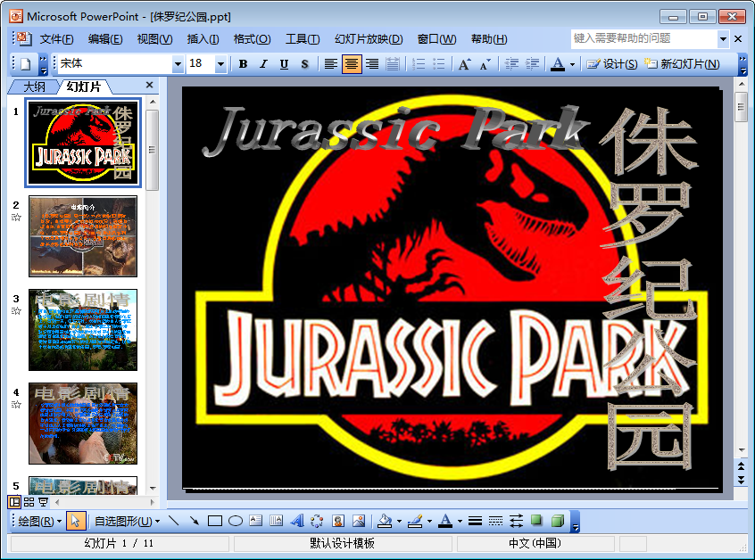This screenshot has width=755, height=560.
Task: Select slide 2 thumbnail
Action: 83,235
